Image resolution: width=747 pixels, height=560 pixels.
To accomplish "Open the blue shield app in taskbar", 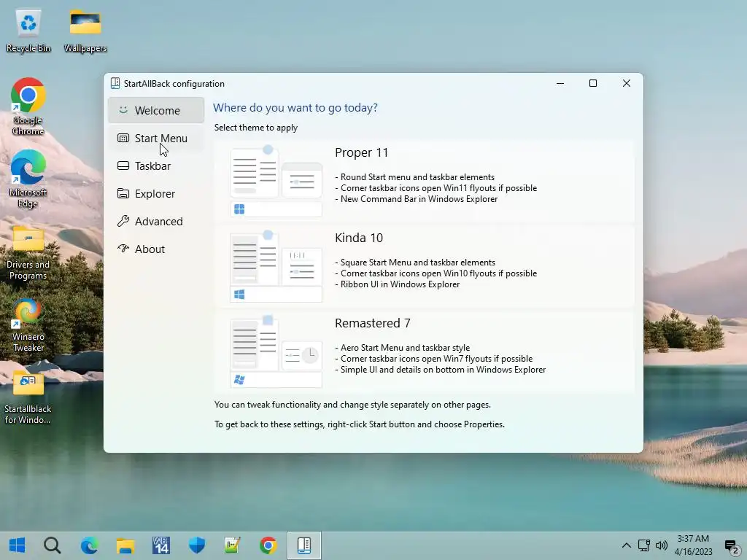I will [197, 545].
